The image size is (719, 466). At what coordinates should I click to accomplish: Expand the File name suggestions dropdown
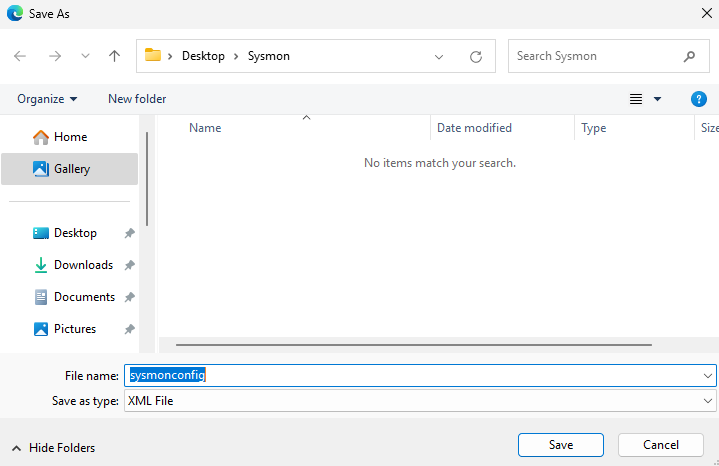click(708, 375)
